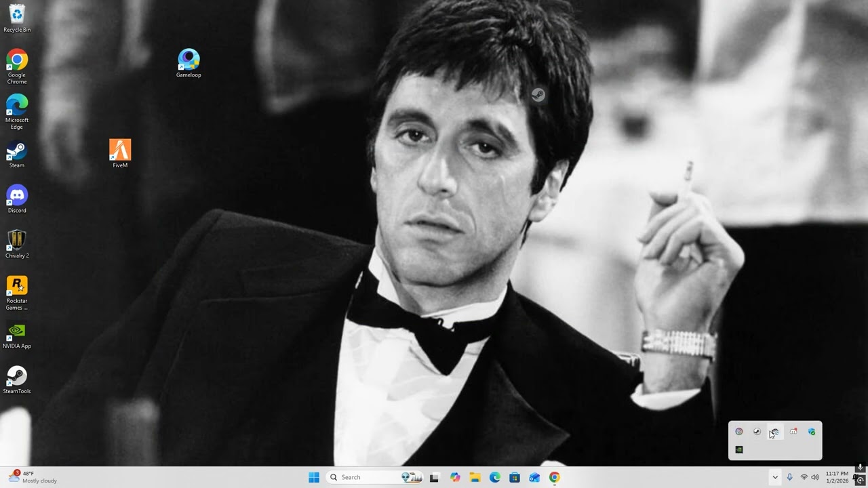This screenshot has height=488, width=868.
Task: Select the Steam desktop shortcut
Action: tap(17, 155)
